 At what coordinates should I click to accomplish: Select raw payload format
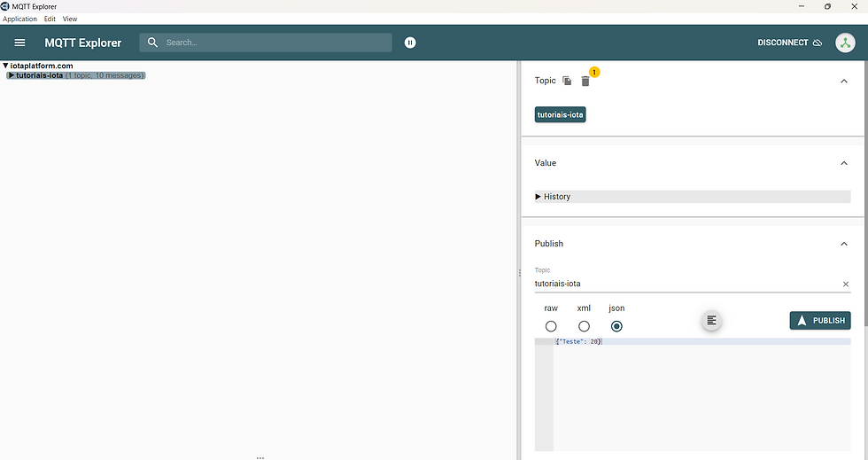(551, 326)
